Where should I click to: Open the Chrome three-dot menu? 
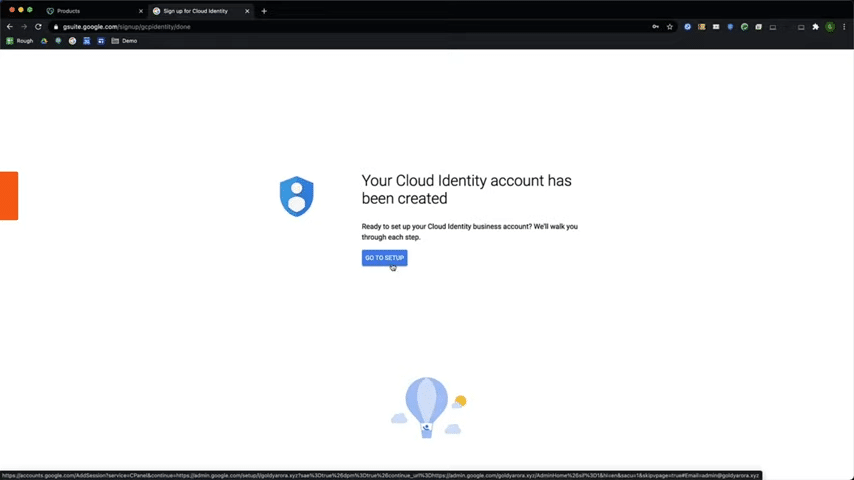(x=844, y=27)
